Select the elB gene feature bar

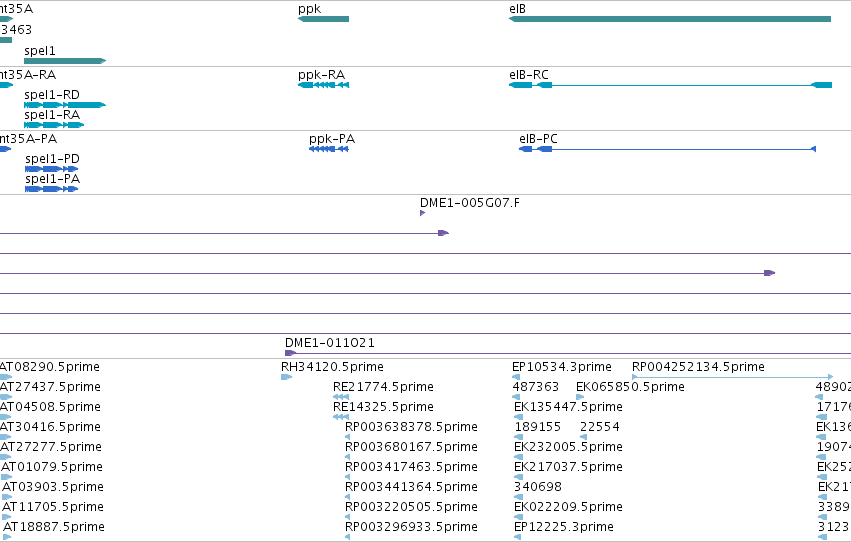point(670,19)
